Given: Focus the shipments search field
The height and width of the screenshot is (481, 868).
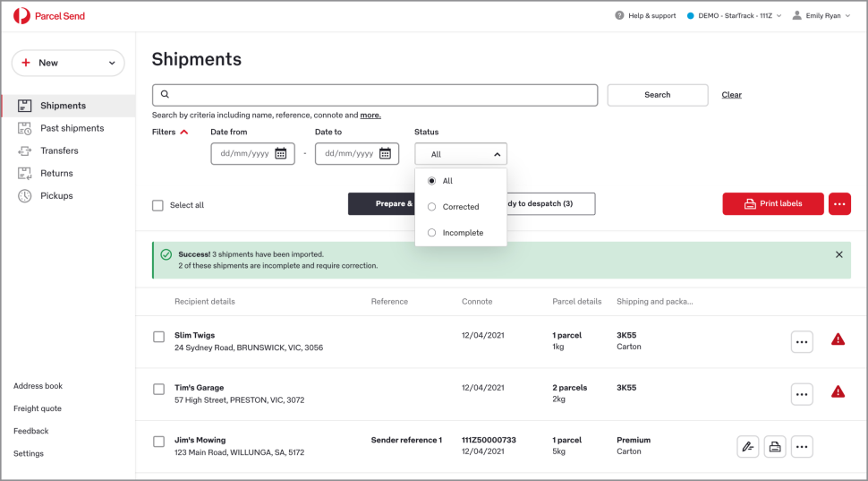Looking at the screenshot, I should (x=375, y=95).
